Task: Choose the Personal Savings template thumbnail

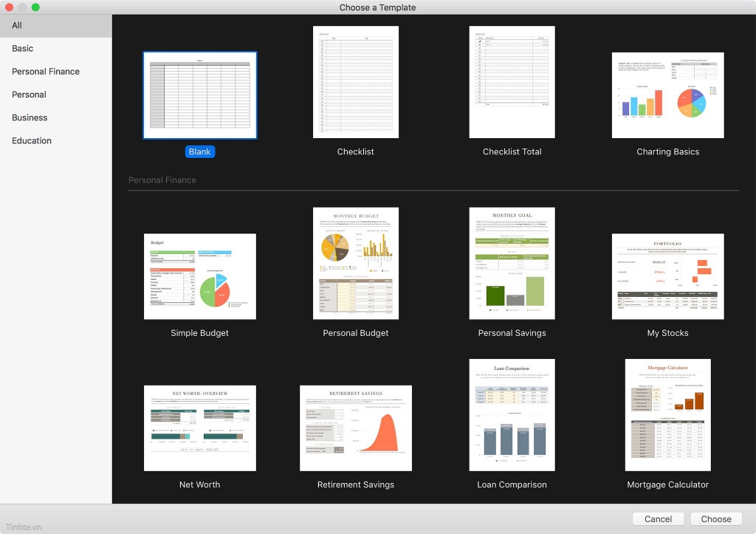Action: pyautogui.click(x=512, y=264)
